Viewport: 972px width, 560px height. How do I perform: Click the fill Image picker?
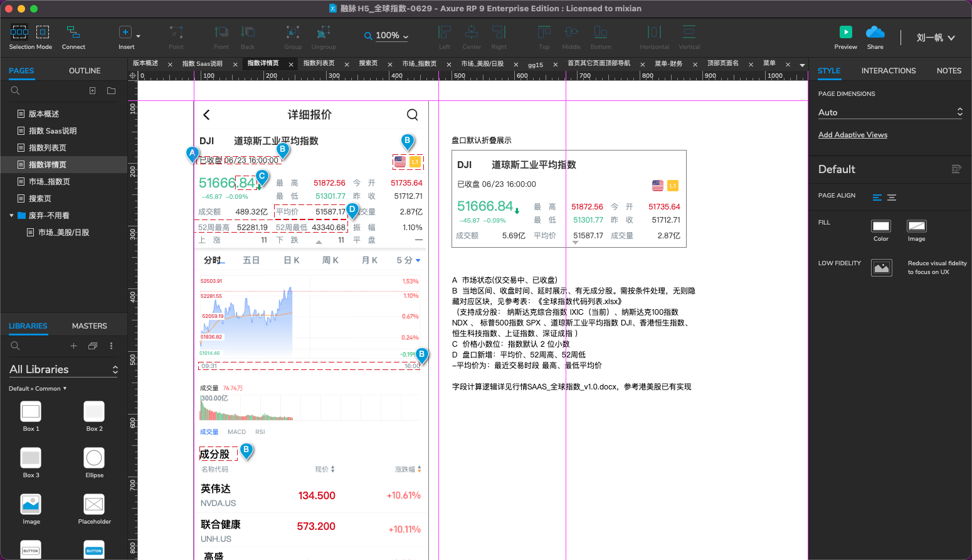tap(917, 226)
